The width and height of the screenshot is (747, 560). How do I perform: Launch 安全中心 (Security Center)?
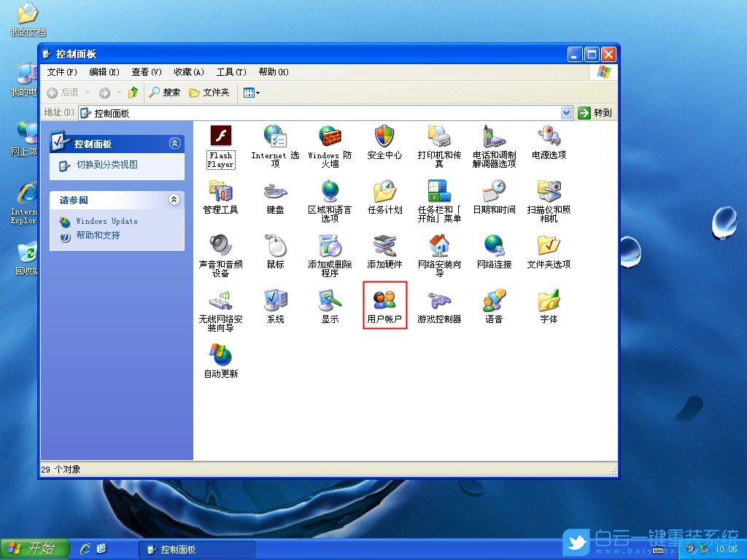(x=384, y=139)
